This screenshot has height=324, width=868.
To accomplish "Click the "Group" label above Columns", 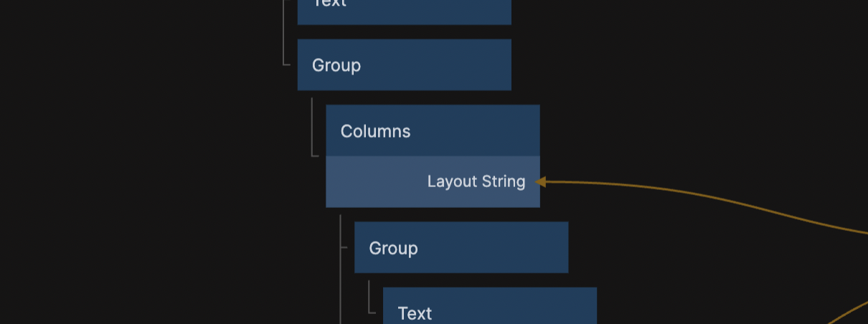I will 336,66.
